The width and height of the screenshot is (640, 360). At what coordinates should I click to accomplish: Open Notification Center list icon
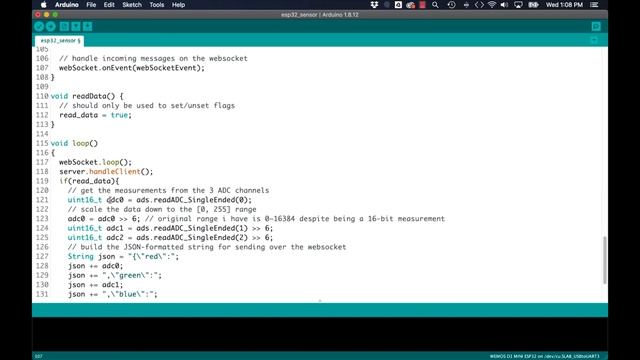(x=594, y=5)
